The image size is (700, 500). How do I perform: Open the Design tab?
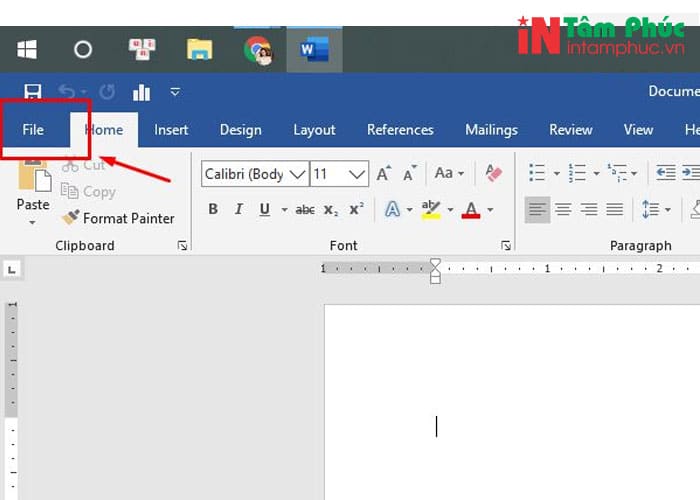pyautogui.click(x=241, y=130)
